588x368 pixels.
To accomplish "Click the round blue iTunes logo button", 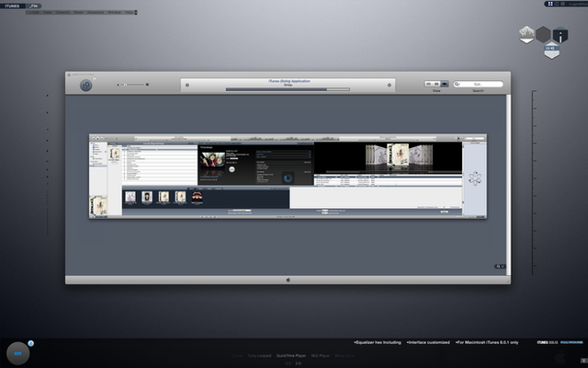I will (x=85, y=86).
